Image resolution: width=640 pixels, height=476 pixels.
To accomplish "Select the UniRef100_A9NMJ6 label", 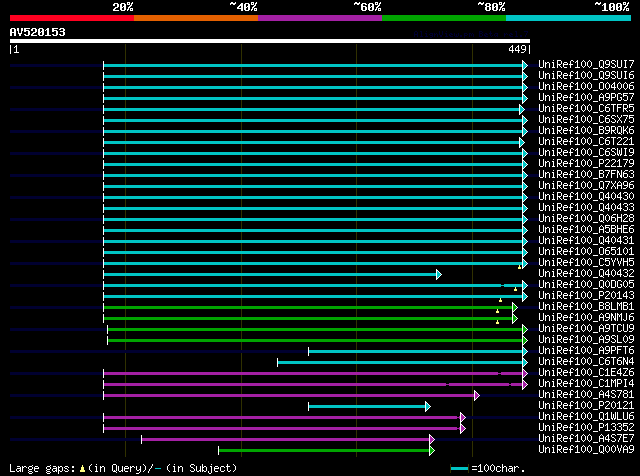I will tap(586, 318).
